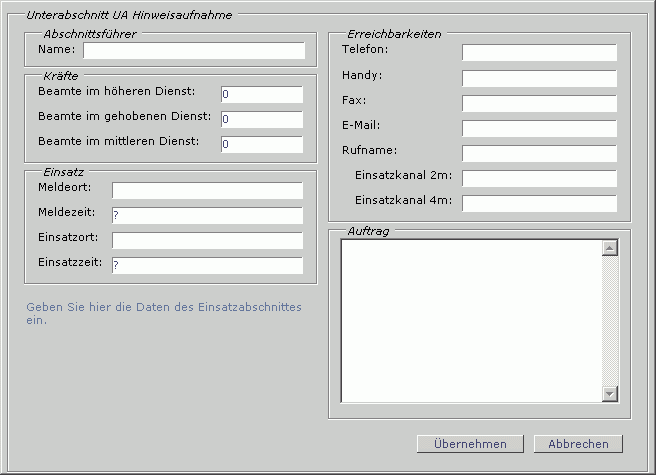Click the Einsatzkanal 2m field
656x475 pixels.
[539, 178]
